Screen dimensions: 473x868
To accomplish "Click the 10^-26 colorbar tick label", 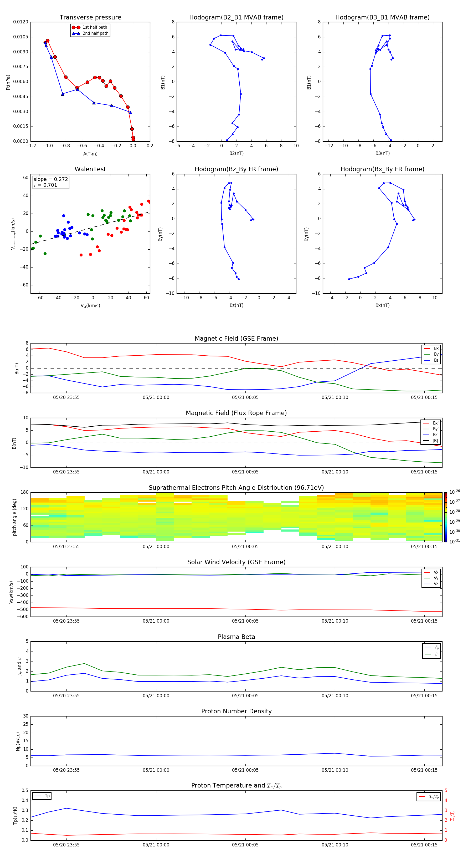I will click(x=455, y=492).
